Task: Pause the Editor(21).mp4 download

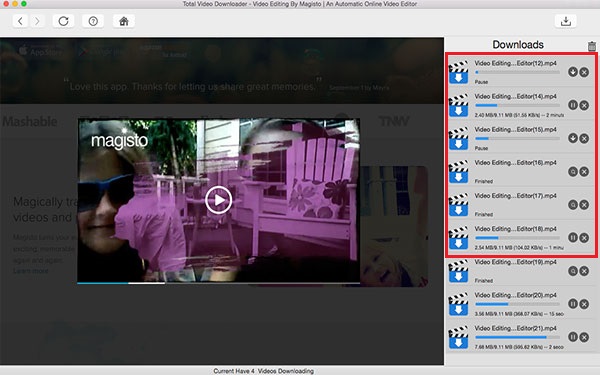Action: pos(572,337)
